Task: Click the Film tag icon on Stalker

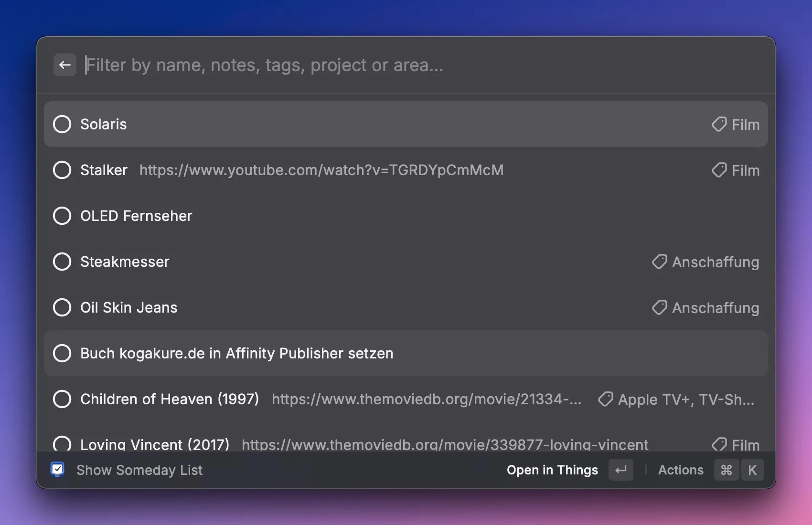Action: [x=719, y=170]
